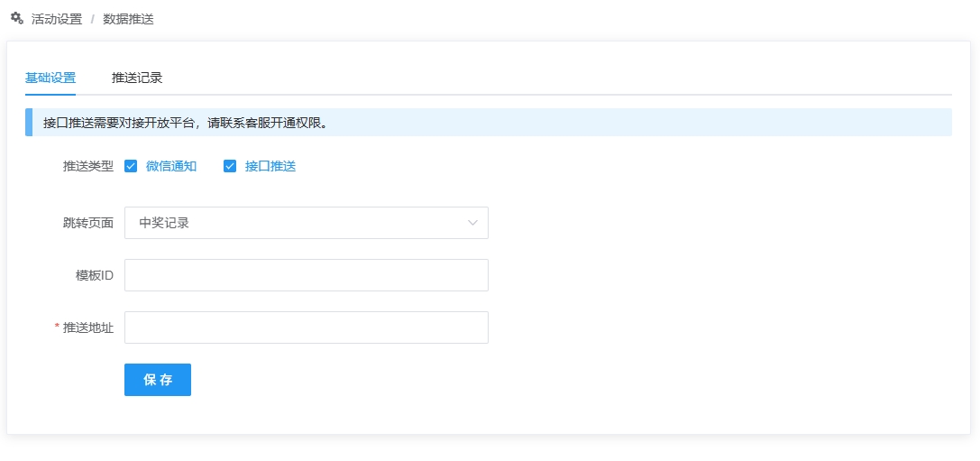Switch to the 基础设置 tab
This screenshot has height=461, width=980.
click(50, 78)
